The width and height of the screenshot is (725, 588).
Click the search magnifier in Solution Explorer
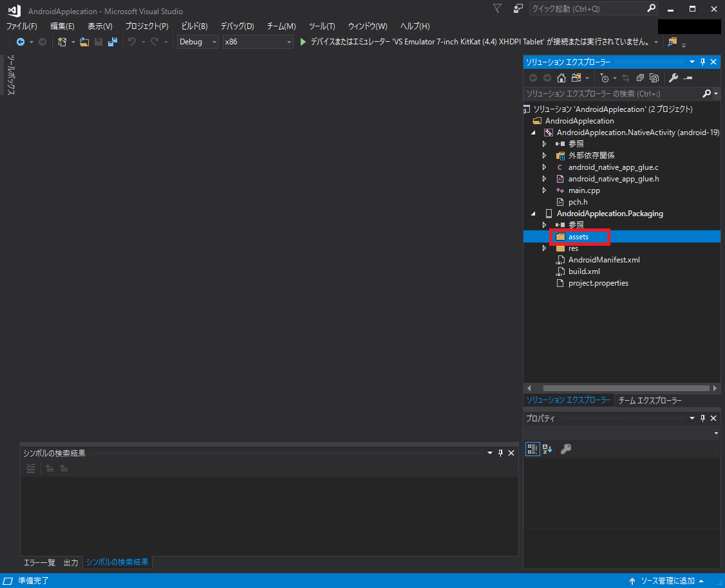point(706,94)
